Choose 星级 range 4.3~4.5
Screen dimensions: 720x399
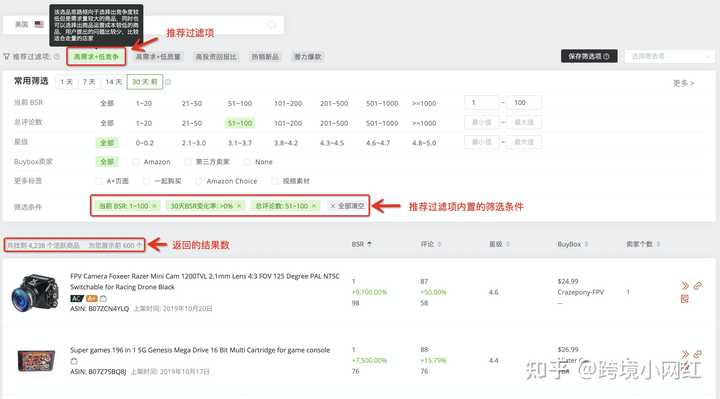[332, 143]
